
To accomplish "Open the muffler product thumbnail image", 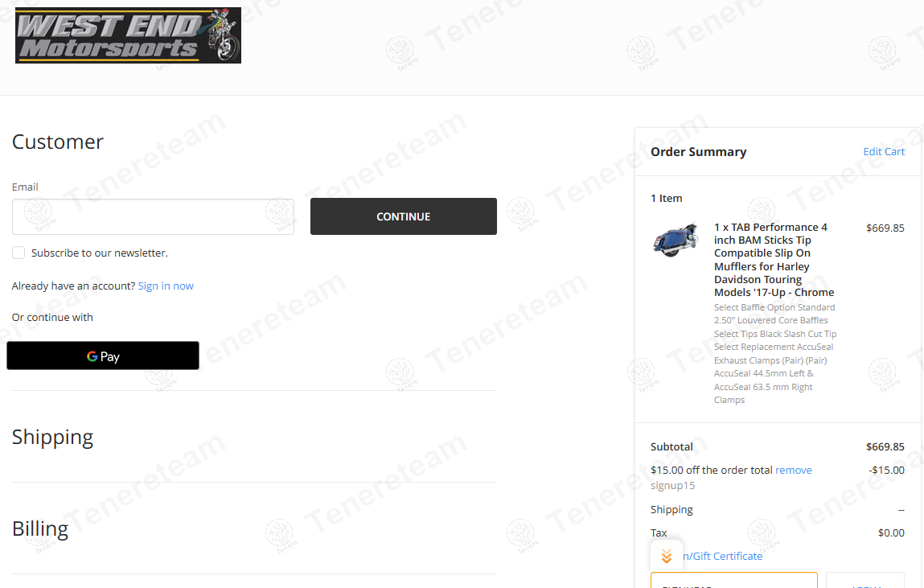I will [676, 240].
